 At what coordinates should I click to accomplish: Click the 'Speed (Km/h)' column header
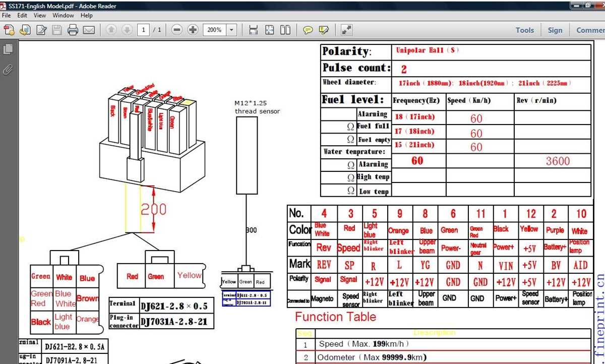tap(469, 100)
